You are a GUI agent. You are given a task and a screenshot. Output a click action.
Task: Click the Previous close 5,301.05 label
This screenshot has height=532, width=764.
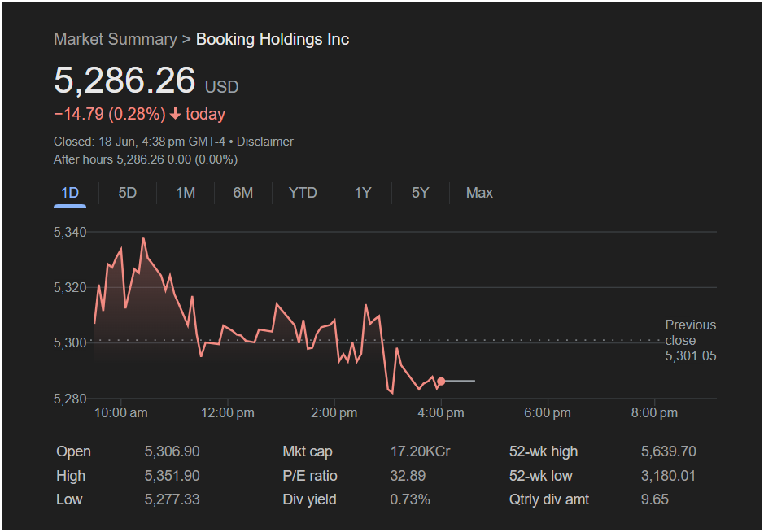tap(691, 341)
